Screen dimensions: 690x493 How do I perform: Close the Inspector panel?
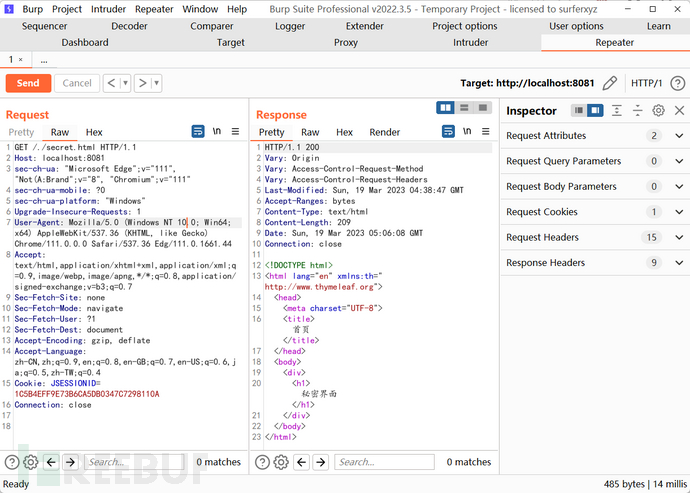[x=679, y=110]
